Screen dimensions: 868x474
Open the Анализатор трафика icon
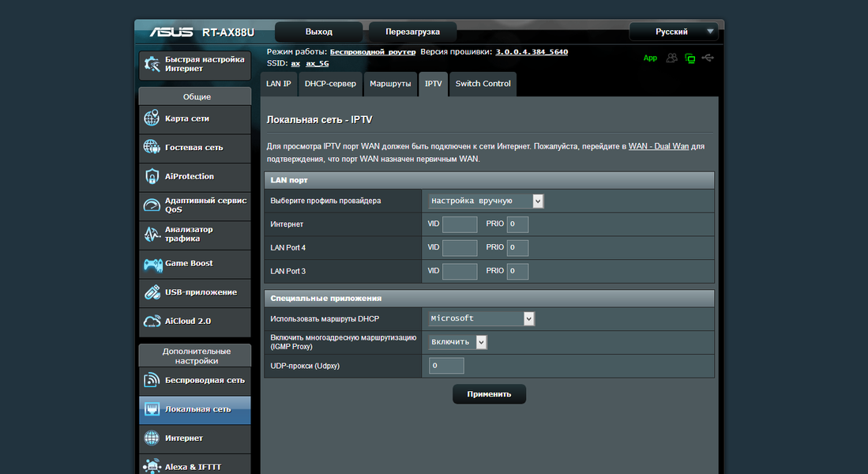pos(152,234)
